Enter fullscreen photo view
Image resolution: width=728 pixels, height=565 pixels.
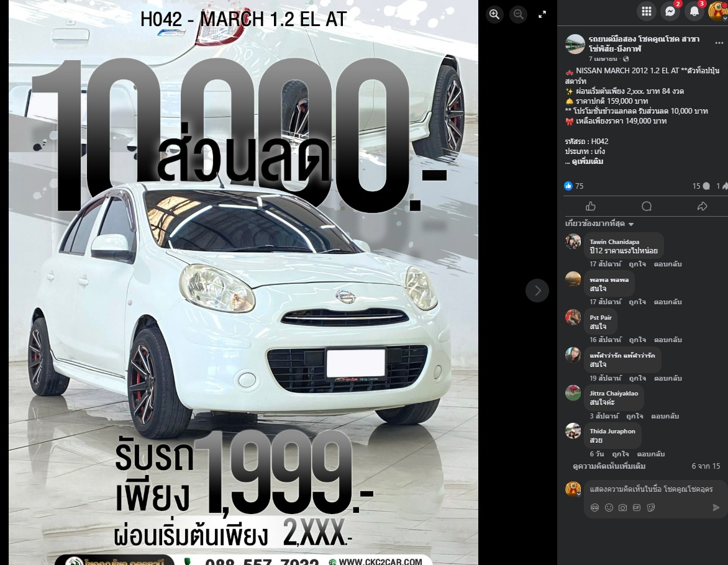(542, 14)
